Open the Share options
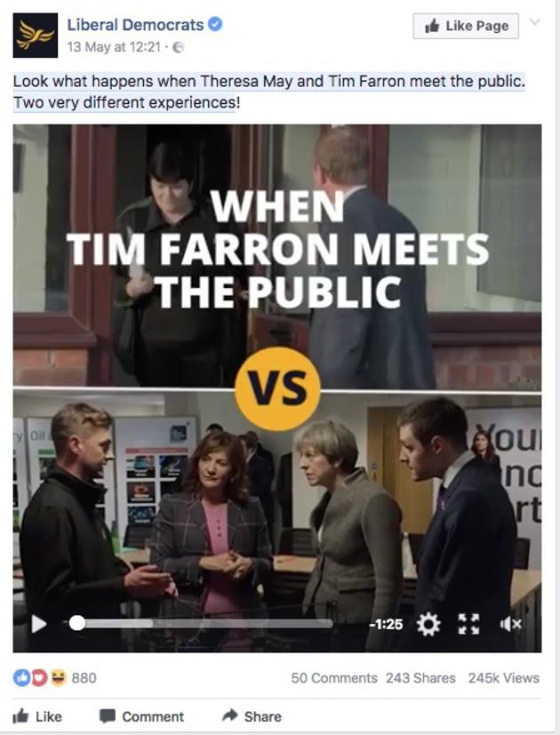Image resolution: width=560 pixels, height=735 pixels. [x=252, y=715]
